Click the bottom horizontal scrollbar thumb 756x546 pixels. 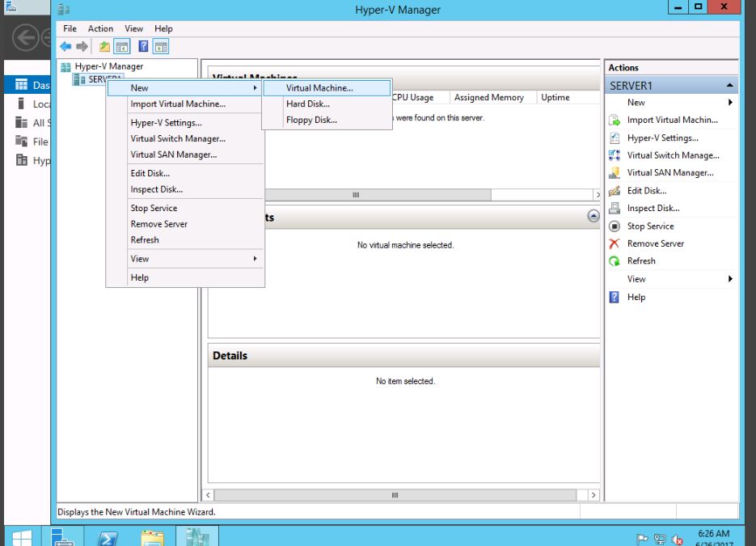395,495
